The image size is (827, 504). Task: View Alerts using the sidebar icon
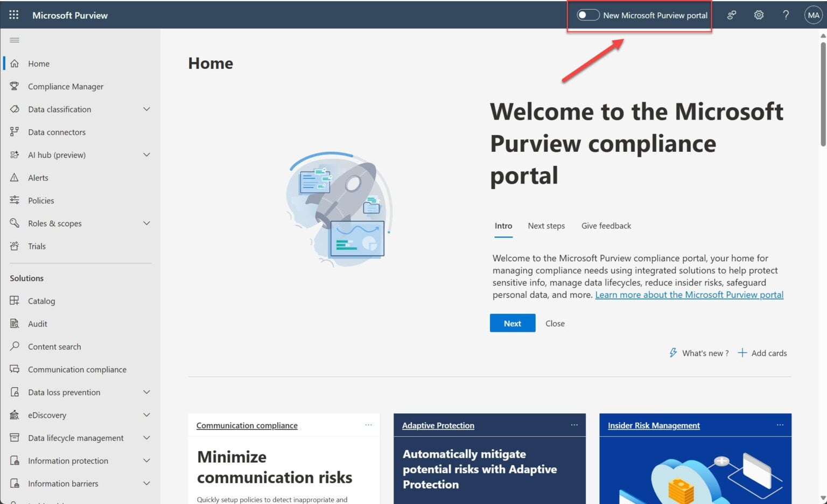tap(38, 177)
